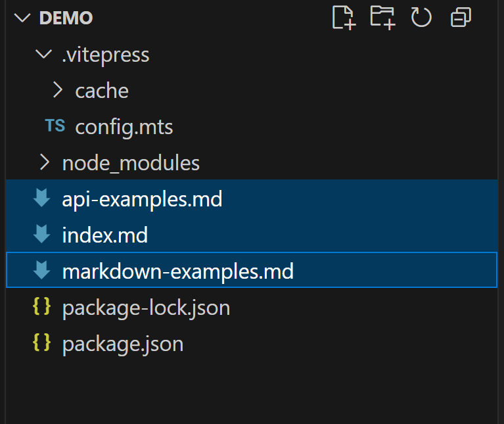Select the package.json file name
Image resolution: width=504 pixels, height=424 pixels.
click(x=123, y=343)
